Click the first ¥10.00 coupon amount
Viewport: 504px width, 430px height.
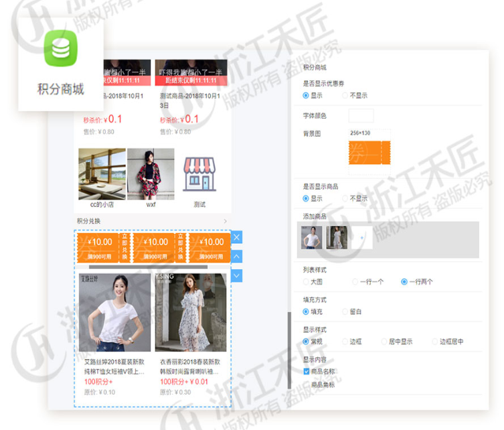100,242
